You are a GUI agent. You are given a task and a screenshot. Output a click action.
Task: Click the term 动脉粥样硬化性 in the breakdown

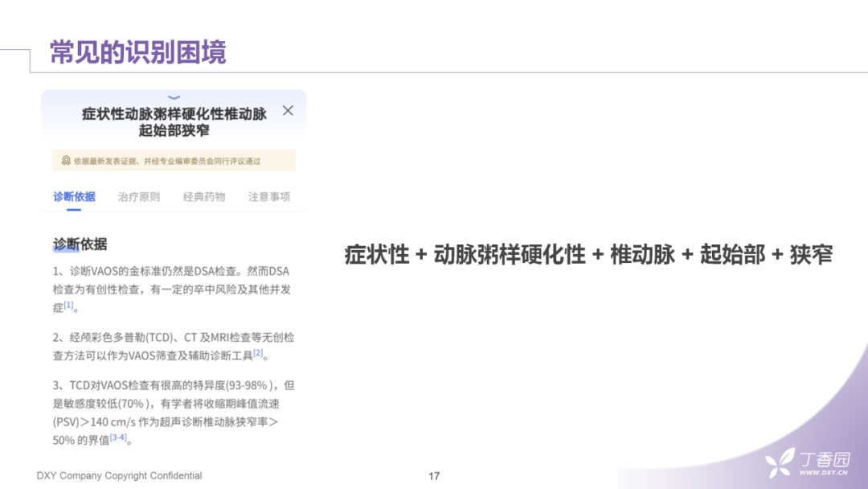click(510, 255)
